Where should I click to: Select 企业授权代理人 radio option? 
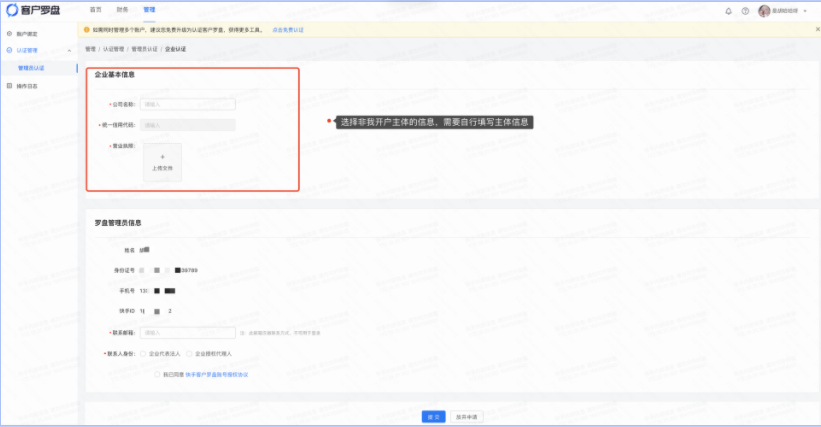tap(189, 354)
